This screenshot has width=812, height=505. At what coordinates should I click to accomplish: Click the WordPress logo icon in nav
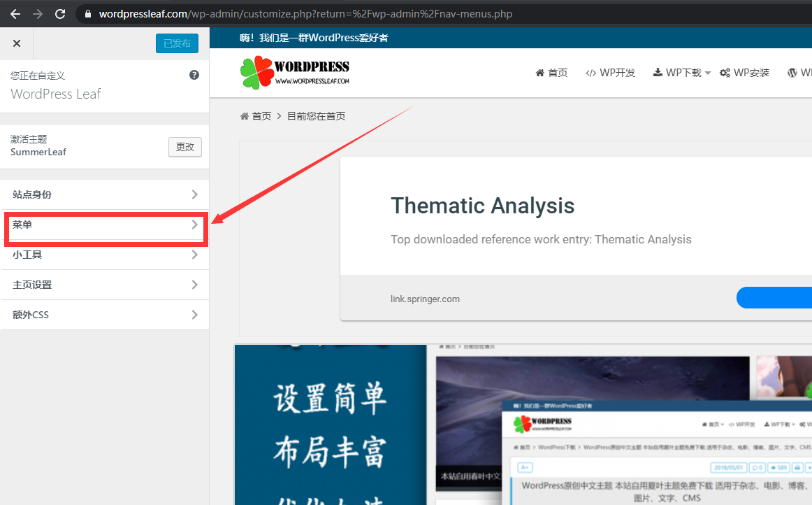792,73
